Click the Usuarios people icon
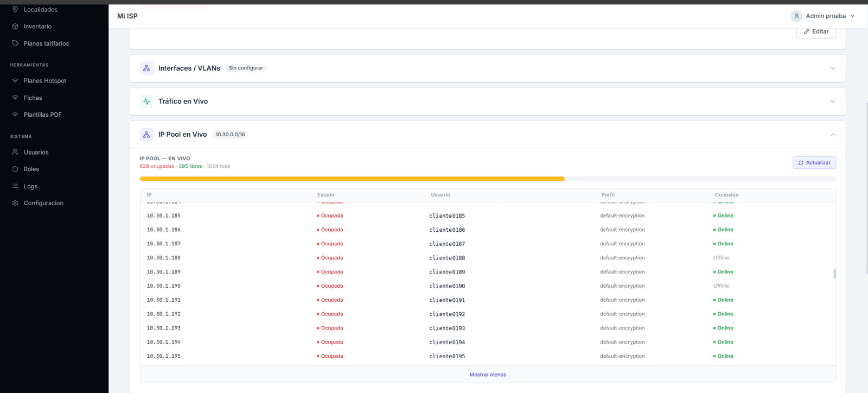Viewport: 868px width, 393px height. (15, 152)
